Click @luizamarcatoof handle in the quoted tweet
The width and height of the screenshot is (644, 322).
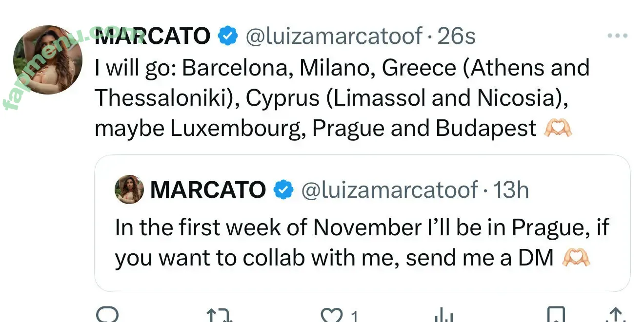[x=389, y=189]
